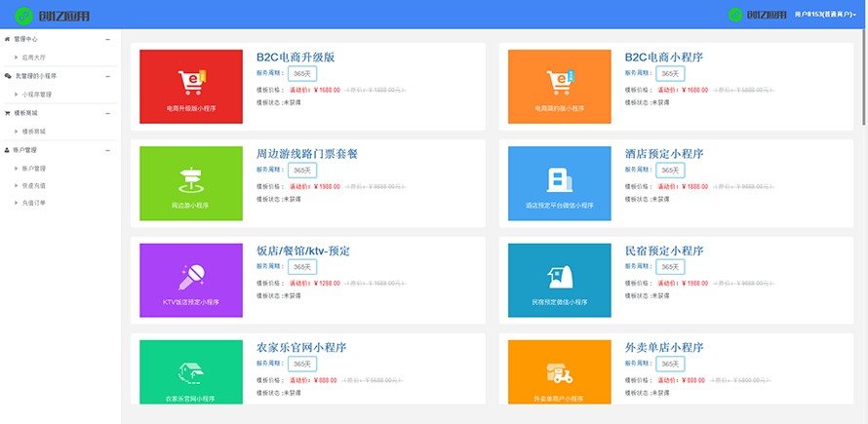Collapse the 账户管理 section with its minus
This screenshot has height=424, width=868.
pyautogui.click(x=108, y=150)
